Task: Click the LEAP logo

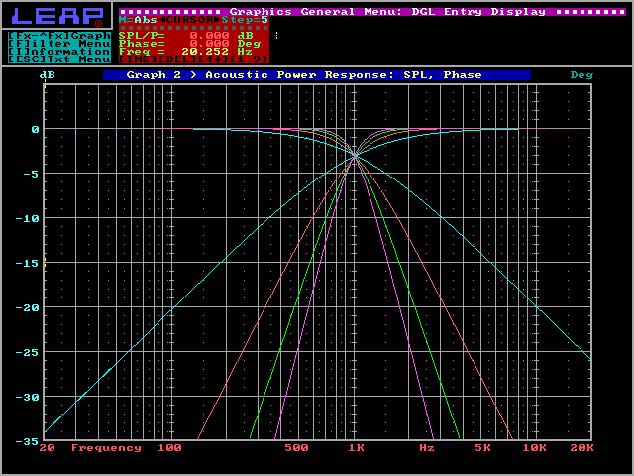Action: tap(57, 16)
